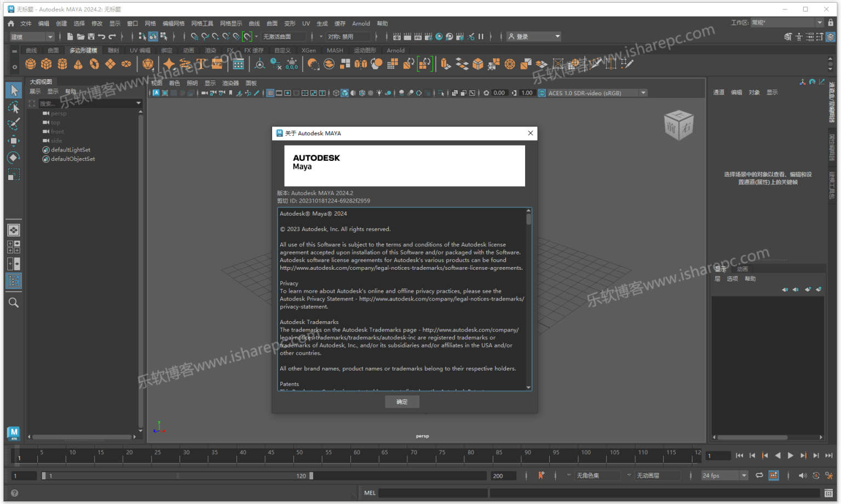Click the platonic solid shelf icon
841x504 pixels.
coord(148,64)
